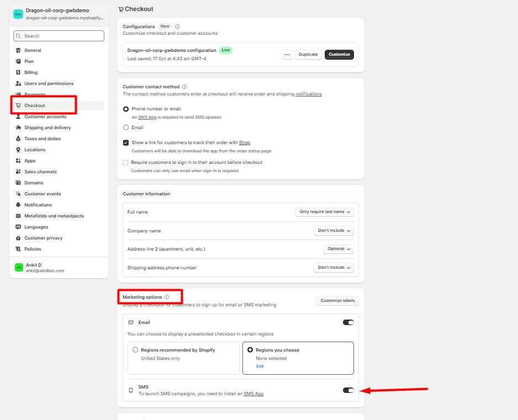This screenshot has height=420, width=518.
Task: Toggle the Email marketing switch
Action: coord(348,322)
